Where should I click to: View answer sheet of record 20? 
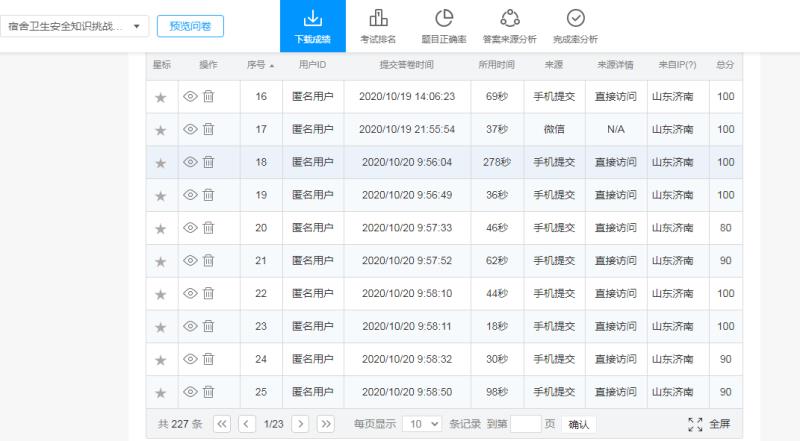pos(190,227)
